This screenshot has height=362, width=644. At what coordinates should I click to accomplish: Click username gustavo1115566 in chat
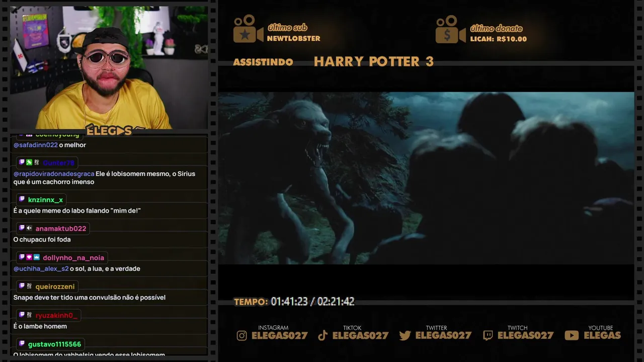(54, 344)
